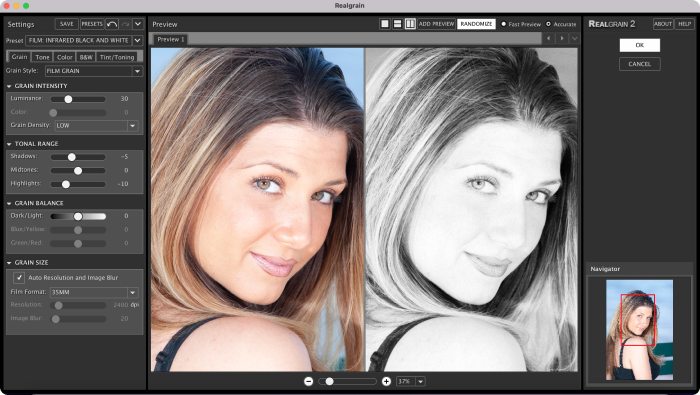Click the redo arrow icon
Image resolution: width=700 pixels, height=395 pixels.
125,24
